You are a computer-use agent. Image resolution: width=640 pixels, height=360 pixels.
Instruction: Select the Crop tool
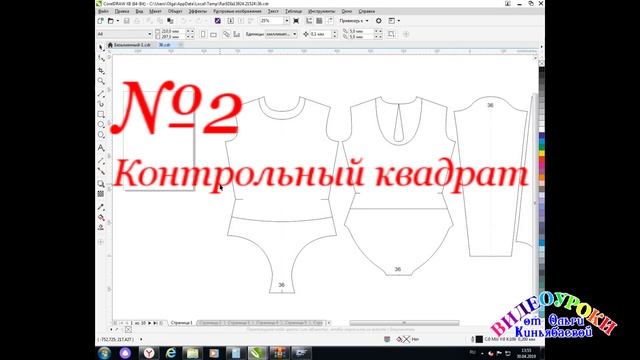coord(101,71)
